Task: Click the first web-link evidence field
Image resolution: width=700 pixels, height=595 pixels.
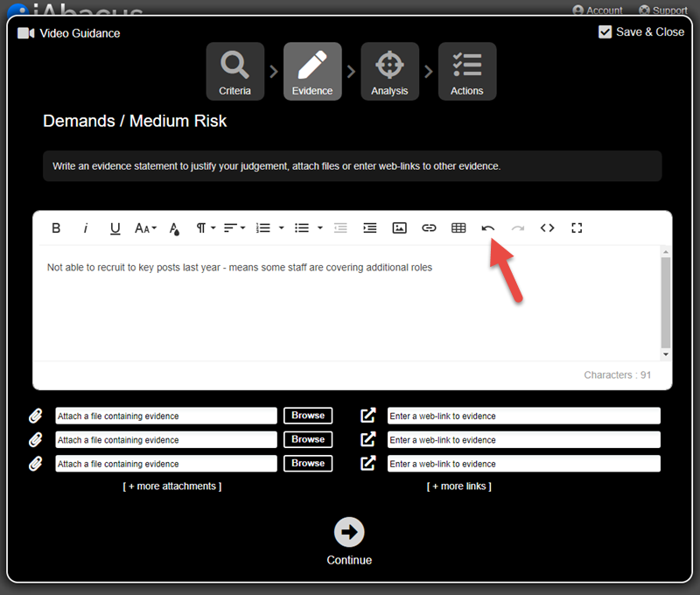Action: pos(523,416)
